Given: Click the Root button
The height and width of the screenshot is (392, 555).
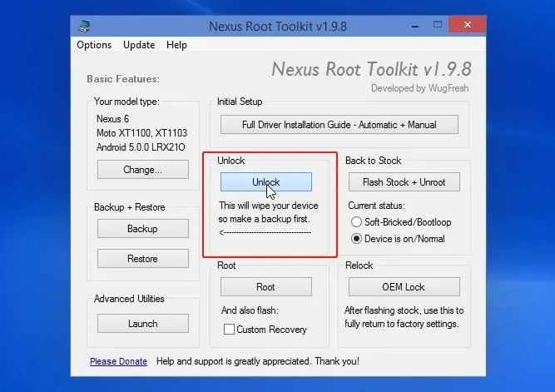Looking at the screenshot, I should click(x=265, y=287).
